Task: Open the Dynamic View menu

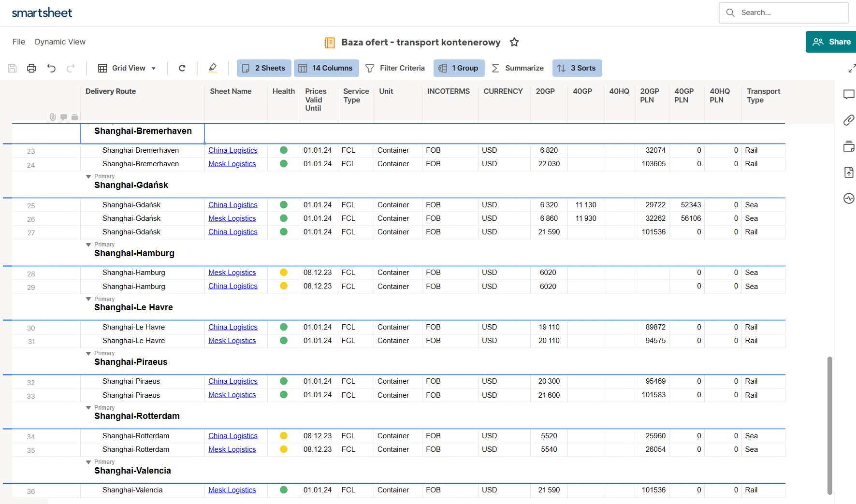Action: 60,42
